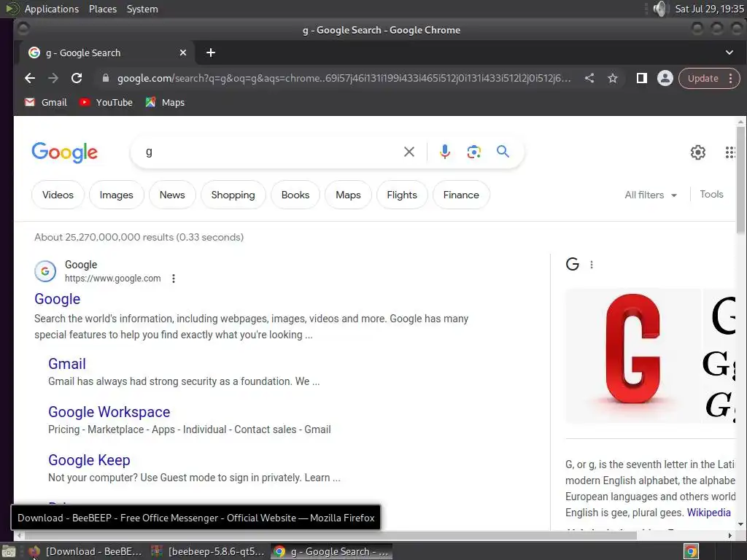Image resolution: width=747 pixels, height=560 pixels.
Task: Click the Chrome tray icon at bottom right
Action: click(x=691, y=552)
